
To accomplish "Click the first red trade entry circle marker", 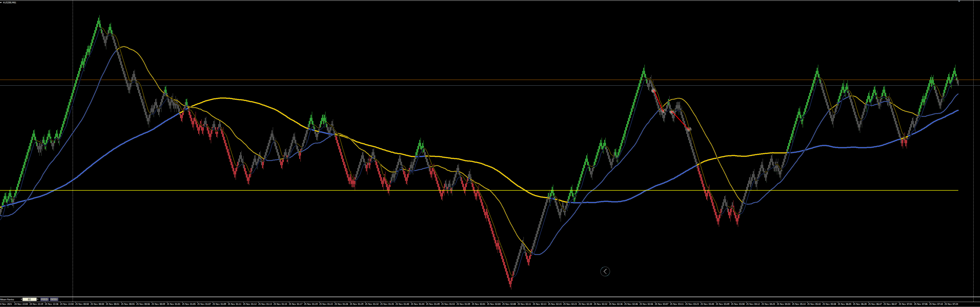I will (x=654, y=91).
